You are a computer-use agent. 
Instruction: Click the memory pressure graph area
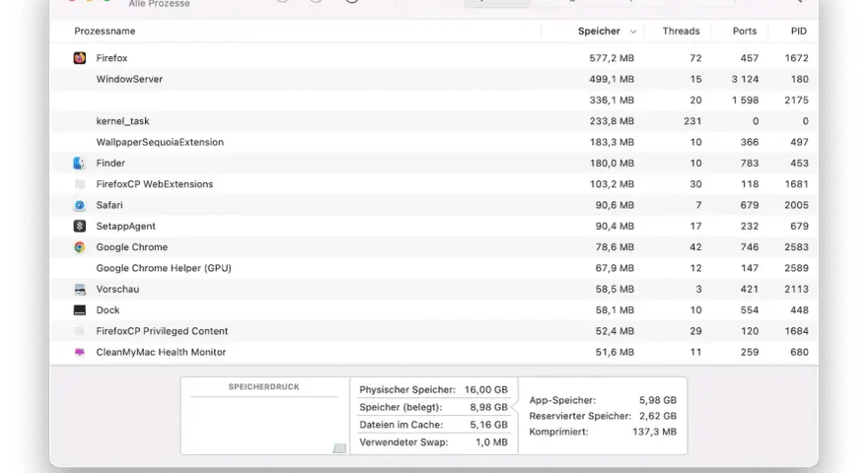point(264,425)
